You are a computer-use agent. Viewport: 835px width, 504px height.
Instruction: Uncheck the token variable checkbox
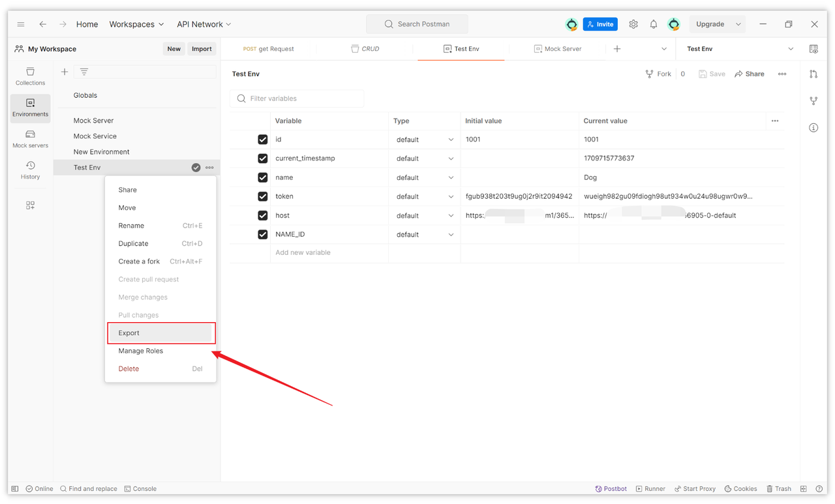click(x=263, y=196)
